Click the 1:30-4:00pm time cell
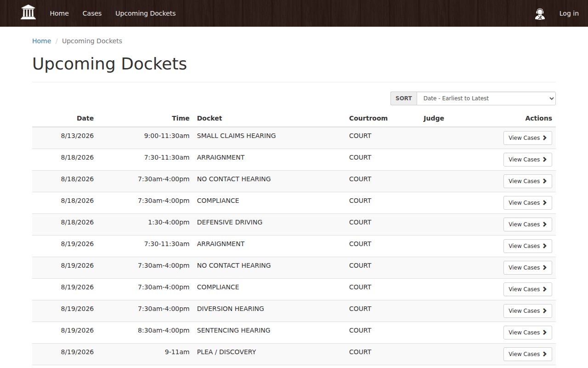588x368 pixels. (x=169, y=222)
